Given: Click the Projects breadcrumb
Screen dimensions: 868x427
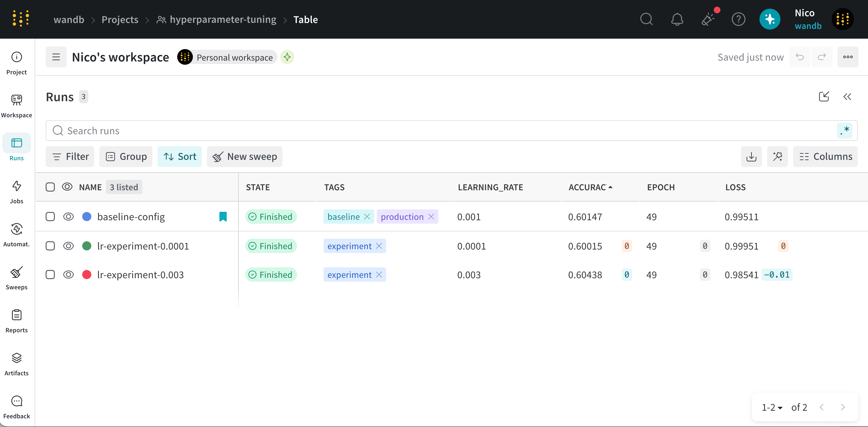Looking at the screenshot, I should [x=120, y=20].
